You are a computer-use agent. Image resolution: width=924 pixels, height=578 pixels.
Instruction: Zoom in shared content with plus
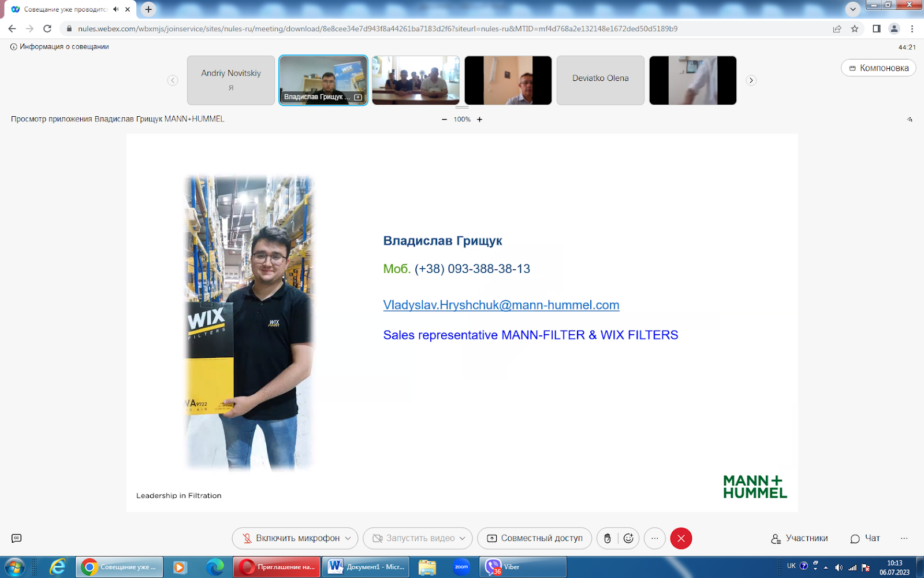coord(479,120)
